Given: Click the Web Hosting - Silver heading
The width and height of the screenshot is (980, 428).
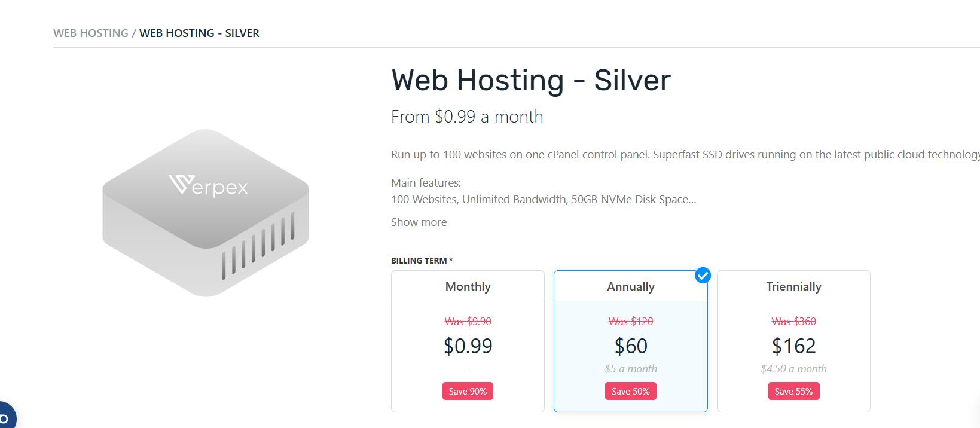Looking at the screenshot, I should (530, 80).
